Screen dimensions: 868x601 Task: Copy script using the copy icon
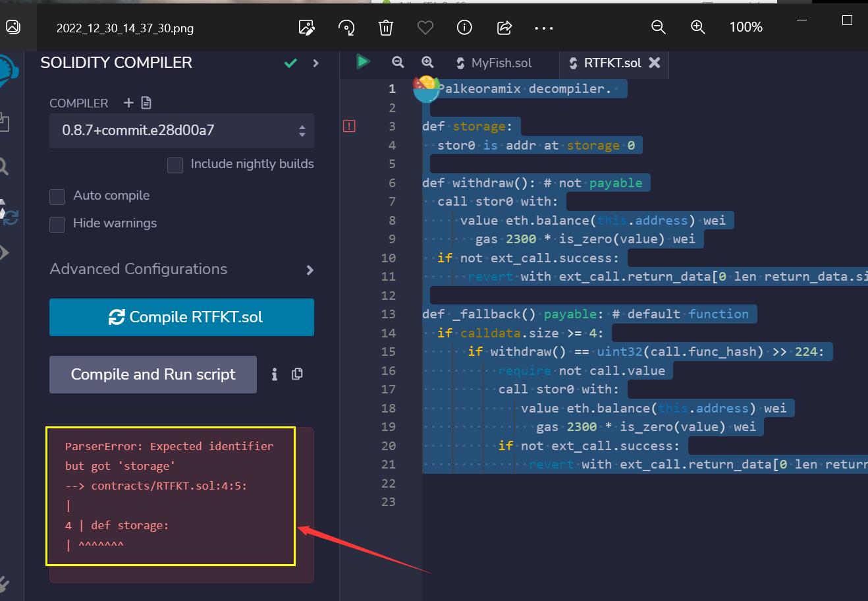click(297, 374)
